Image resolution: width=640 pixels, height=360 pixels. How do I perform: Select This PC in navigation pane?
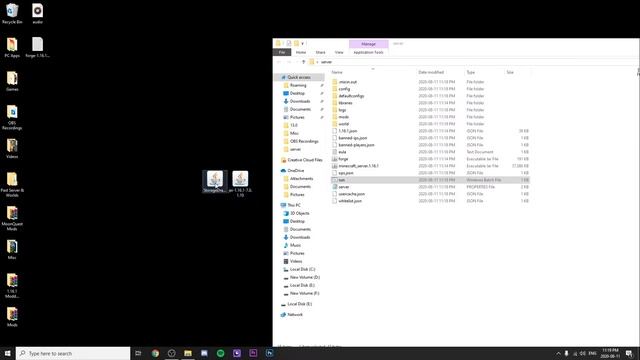tap(294, 205)
